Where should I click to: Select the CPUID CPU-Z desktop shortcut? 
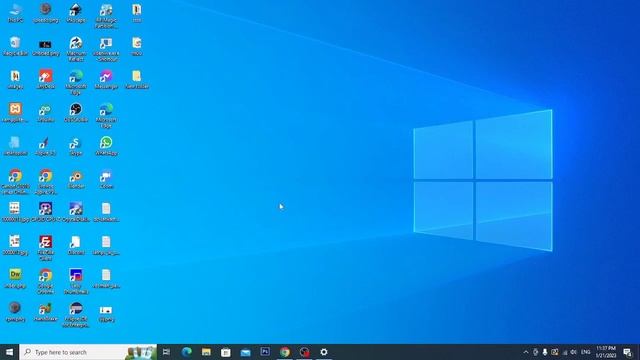[45, 212]
